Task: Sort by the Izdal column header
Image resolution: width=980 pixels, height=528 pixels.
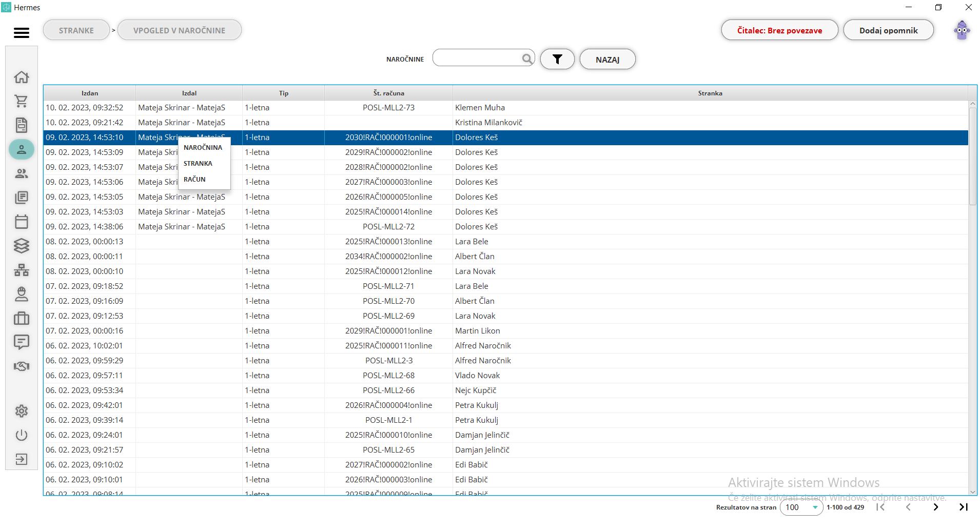Action: click(189, 93)
